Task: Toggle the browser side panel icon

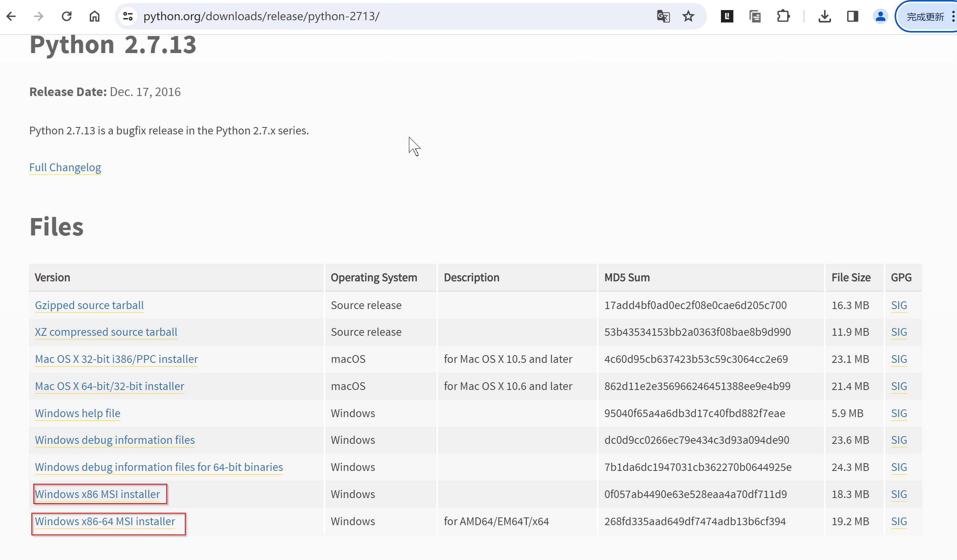Action: pos(852,16)
